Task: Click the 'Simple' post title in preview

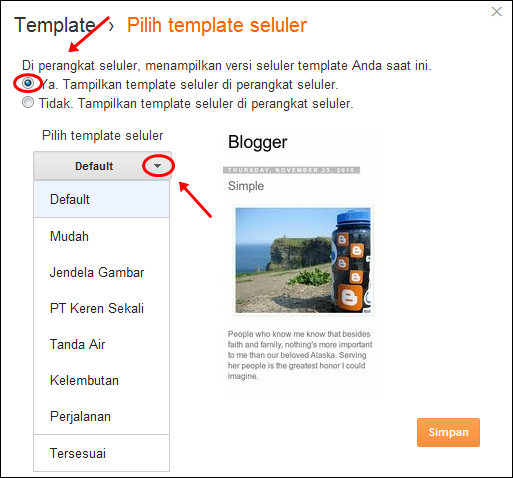Action: [246, 186]
